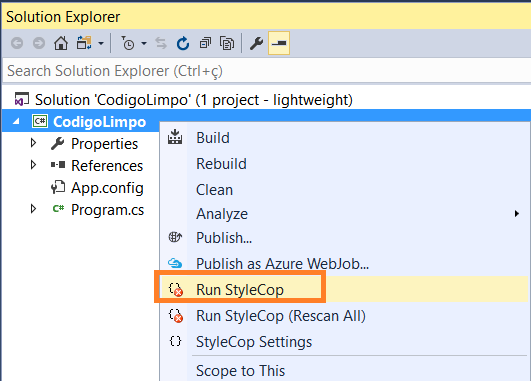Screen dimensions: 531x385
Task: Expand the Properties tree node
Action: [33, 143]
